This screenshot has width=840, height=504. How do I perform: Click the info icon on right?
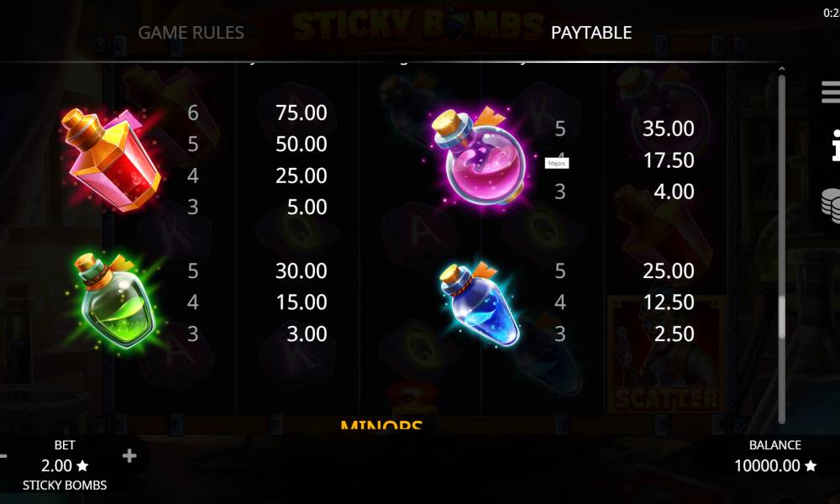pyautogui.click(x=835, y=145)
